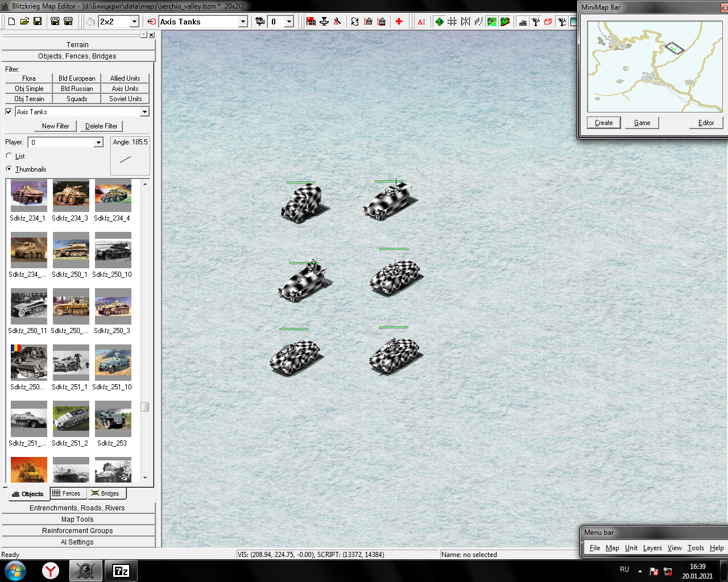Image resolution: width=728 pixels, height=582 pixels.
Task: Click the red letter A tool icon
Action: click(x=337, y=22)
